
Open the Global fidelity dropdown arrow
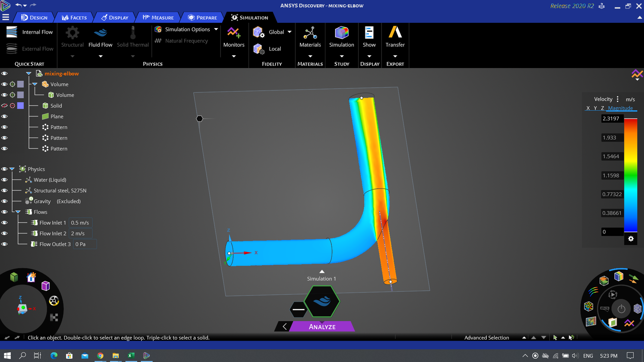coord(289,32)
